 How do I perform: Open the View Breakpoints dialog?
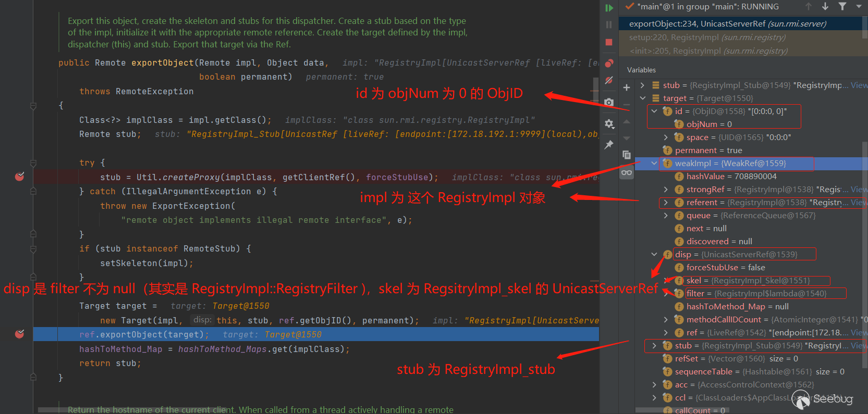click(609, 64)
